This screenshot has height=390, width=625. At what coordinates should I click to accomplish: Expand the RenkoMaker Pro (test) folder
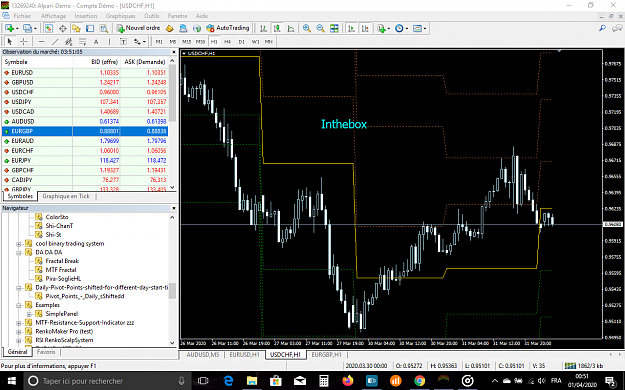19,331
